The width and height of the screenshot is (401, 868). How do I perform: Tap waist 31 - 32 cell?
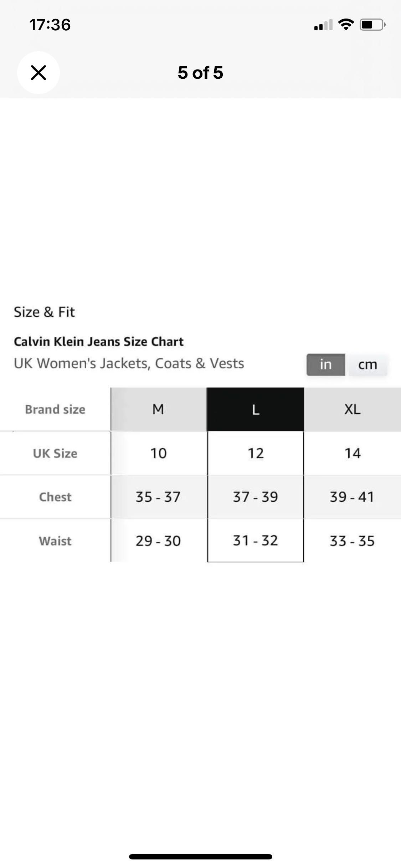(x=256, y=541)
